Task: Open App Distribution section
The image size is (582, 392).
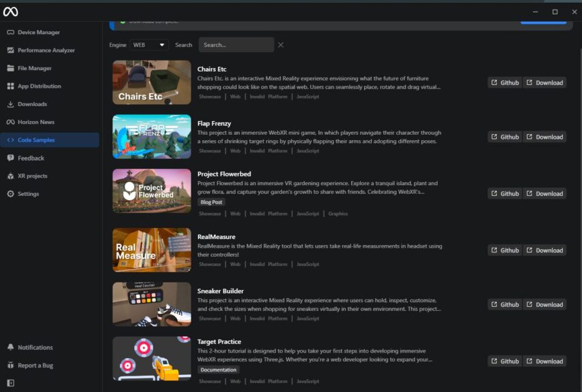Action: click(50, 86)
